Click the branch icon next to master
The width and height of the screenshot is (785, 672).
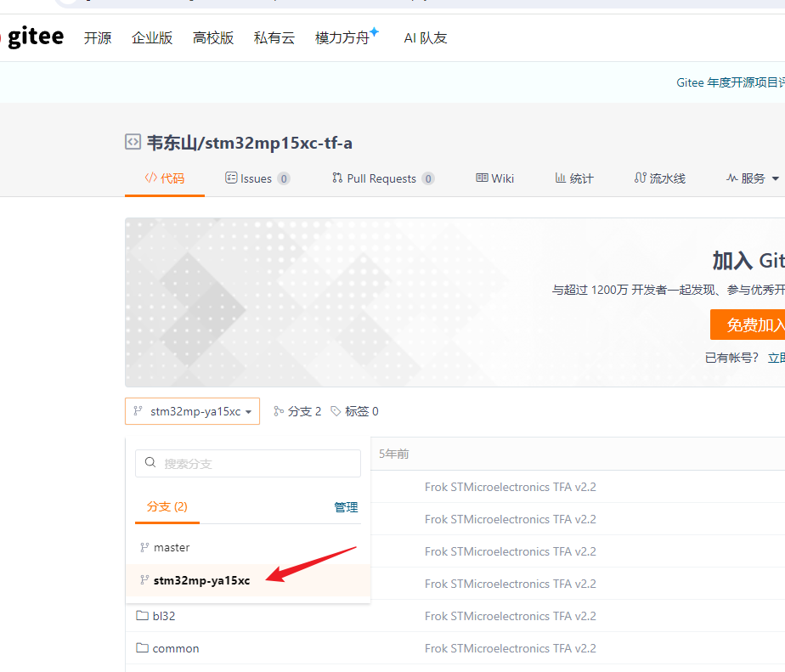tap(144, 548)
